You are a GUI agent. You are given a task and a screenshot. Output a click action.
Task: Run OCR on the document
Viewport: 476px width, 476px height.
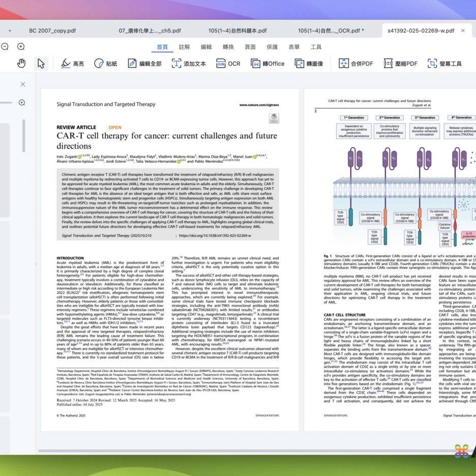pyautogui.click(x=228, y=64)
